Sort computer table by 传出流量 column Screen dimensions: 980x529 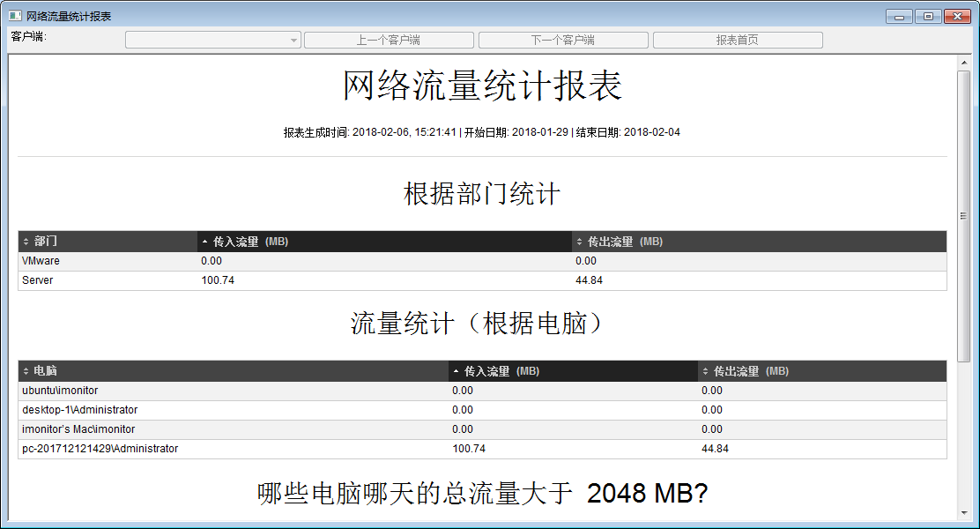pos(822,371)
